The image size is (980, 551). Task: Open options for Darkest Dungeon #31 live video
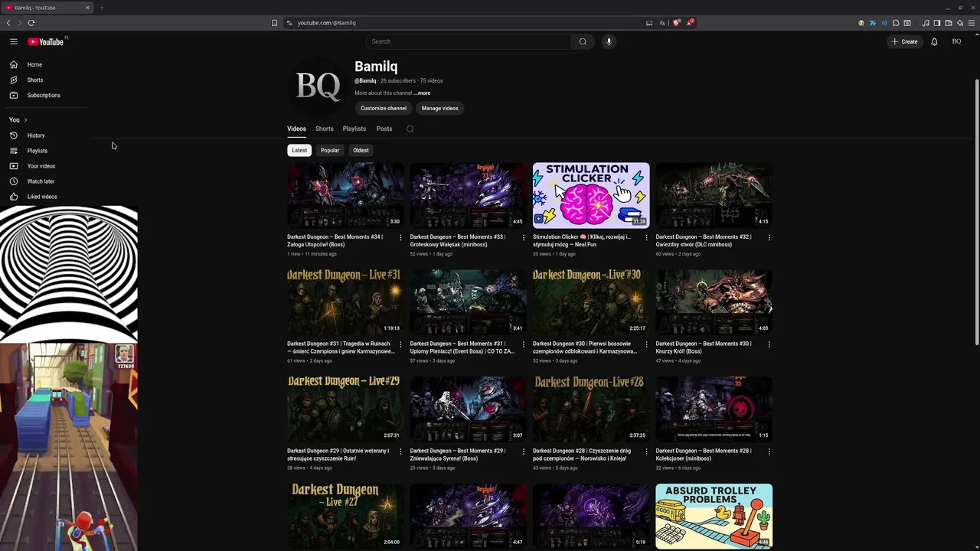pyautogui.click(x=400, y=344)
